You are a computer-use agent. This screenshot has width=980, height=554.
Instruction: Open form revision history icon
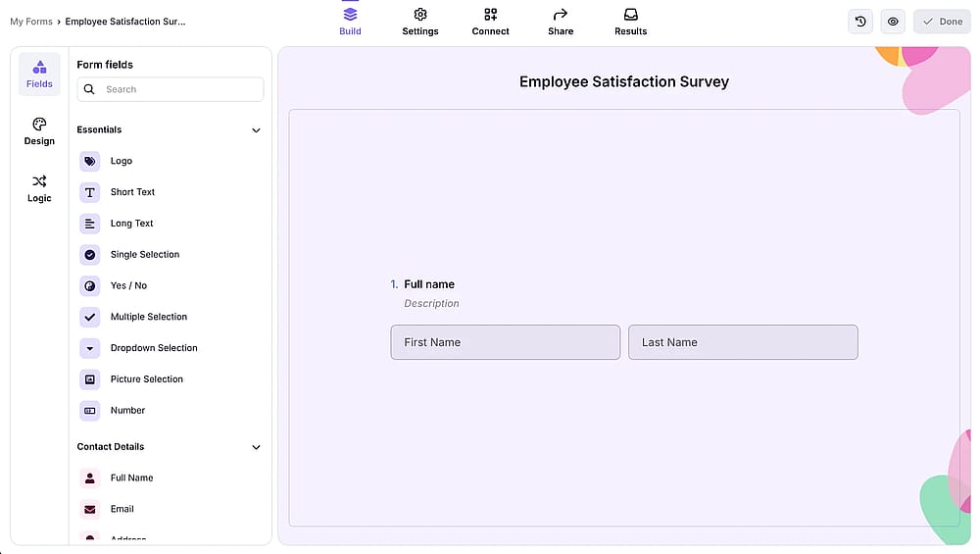click(860, 22)
